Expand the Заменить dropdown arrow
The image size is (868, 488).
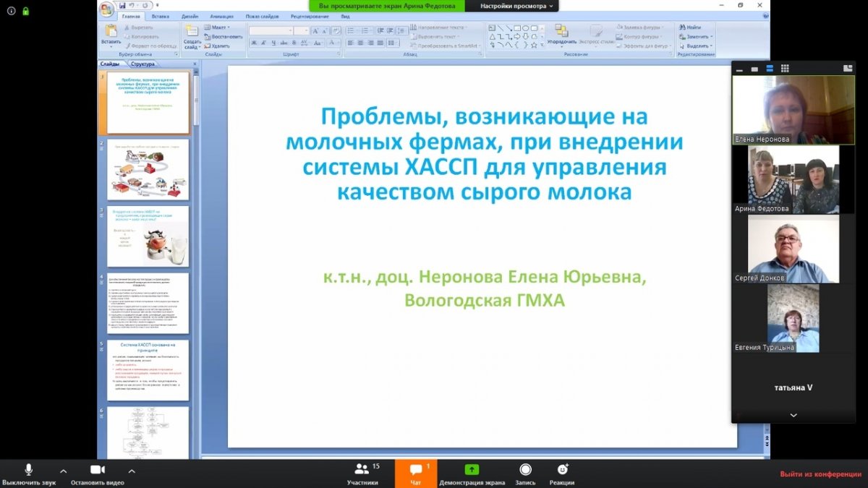(712, 37)
